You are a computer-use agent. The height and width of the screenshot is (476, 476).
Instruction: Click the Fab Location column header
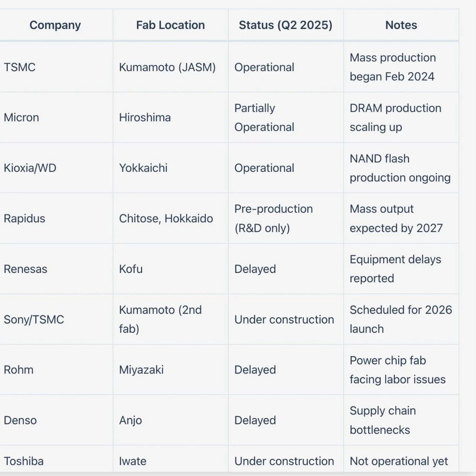click(170, 25)
